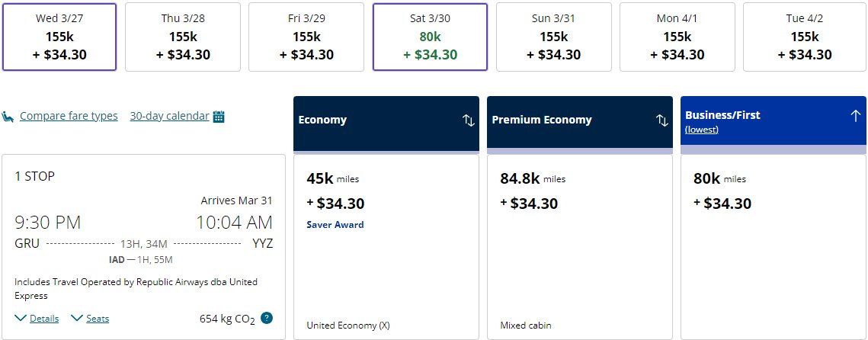This screenshot has height=340, width=868.
Task: Select the Wed 3/27 date tab
Action: point(59,37)
